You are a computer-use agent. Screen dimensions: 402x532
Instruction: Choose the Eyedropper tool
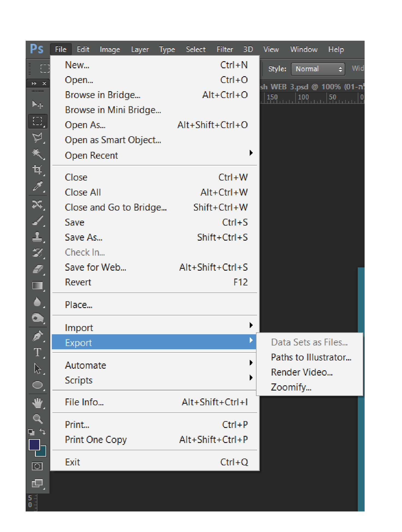(x=37, y=186)
